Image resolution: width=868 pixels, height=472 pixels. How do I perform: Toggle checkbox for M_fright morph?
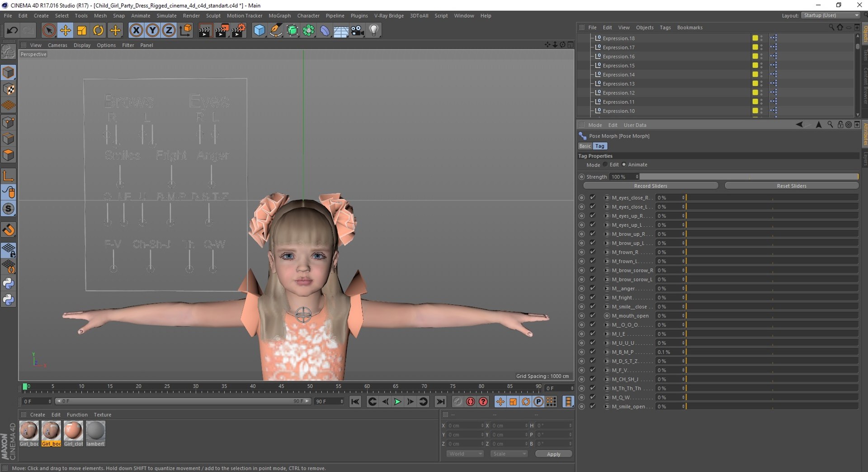593,297
